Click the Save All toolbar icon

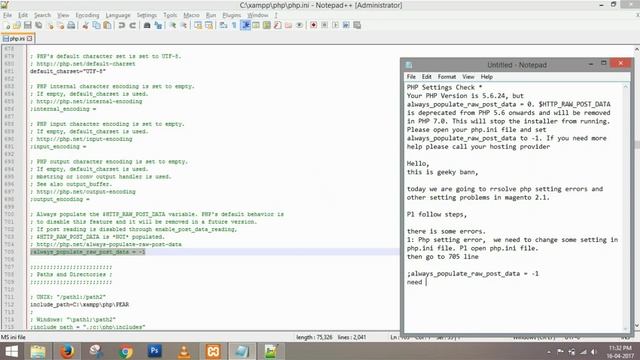coord(39,25)
